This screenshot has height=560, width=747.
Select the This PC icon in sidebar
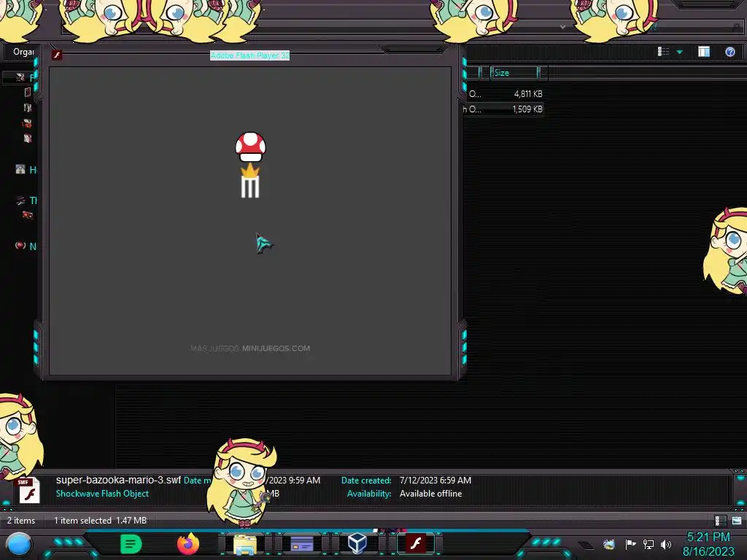tap(20, 201)
